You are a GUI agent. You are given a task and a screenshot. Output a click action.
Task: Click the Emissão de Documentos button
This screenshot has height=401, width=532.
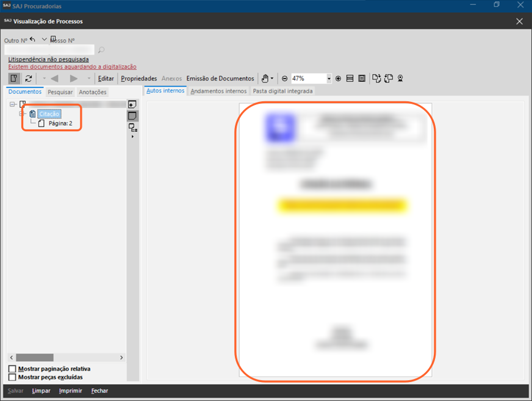click(x=220, y=79)
